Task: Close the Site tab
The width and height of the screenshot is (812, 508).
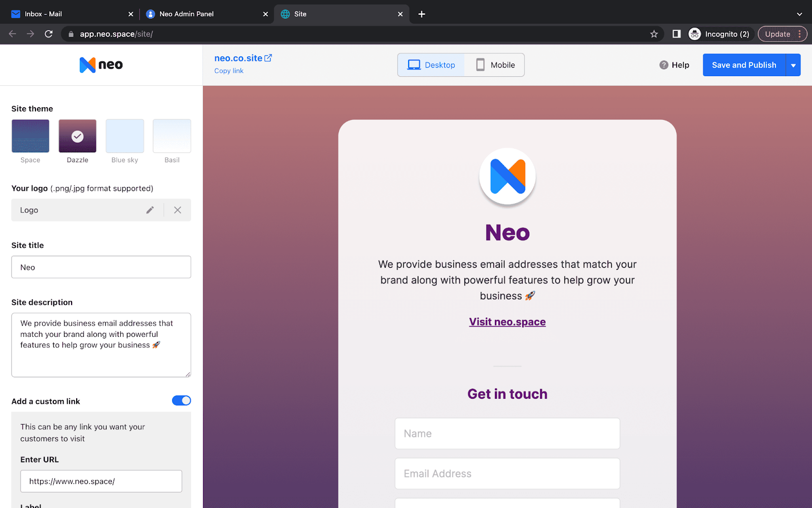Action: pos(400,14)
